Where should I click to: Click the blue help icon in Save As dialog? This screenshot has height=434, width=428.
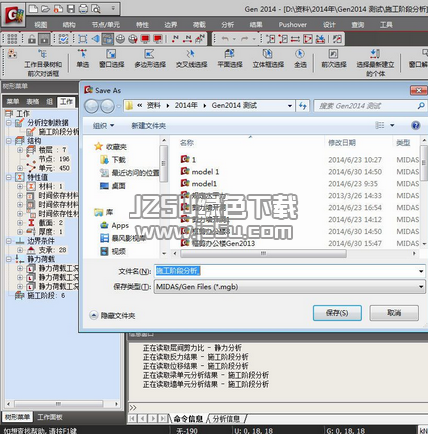coord(415,125)
